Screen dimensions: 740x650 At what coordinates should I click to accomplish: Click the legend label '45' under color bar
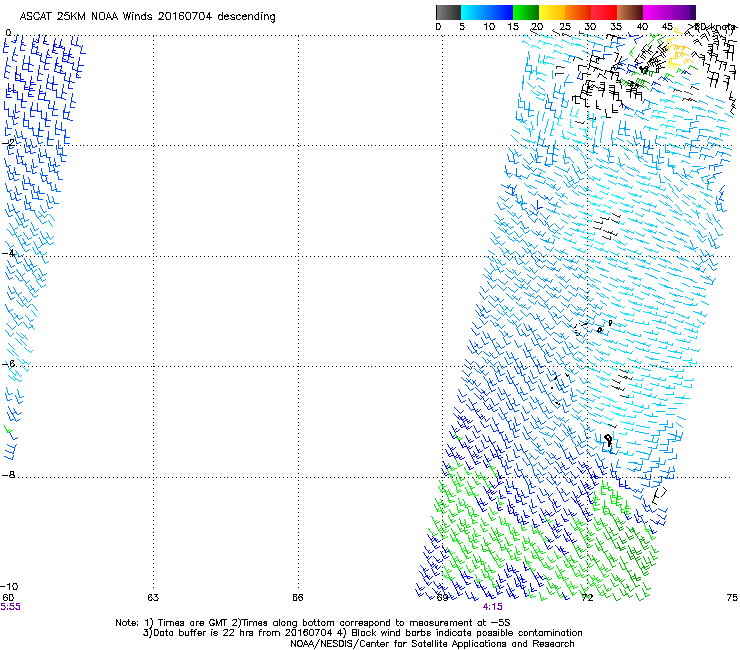tap(667, 27)
